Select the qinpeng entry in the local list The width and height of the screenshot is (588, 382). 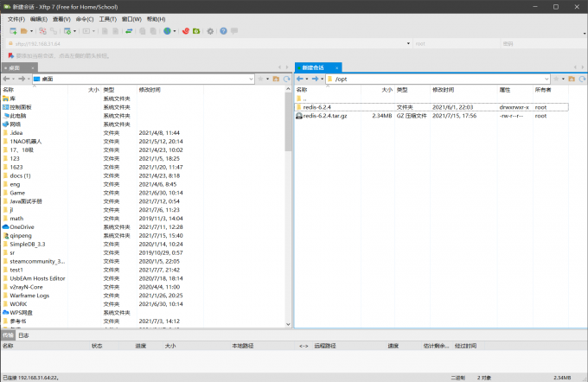pos(21,236)
